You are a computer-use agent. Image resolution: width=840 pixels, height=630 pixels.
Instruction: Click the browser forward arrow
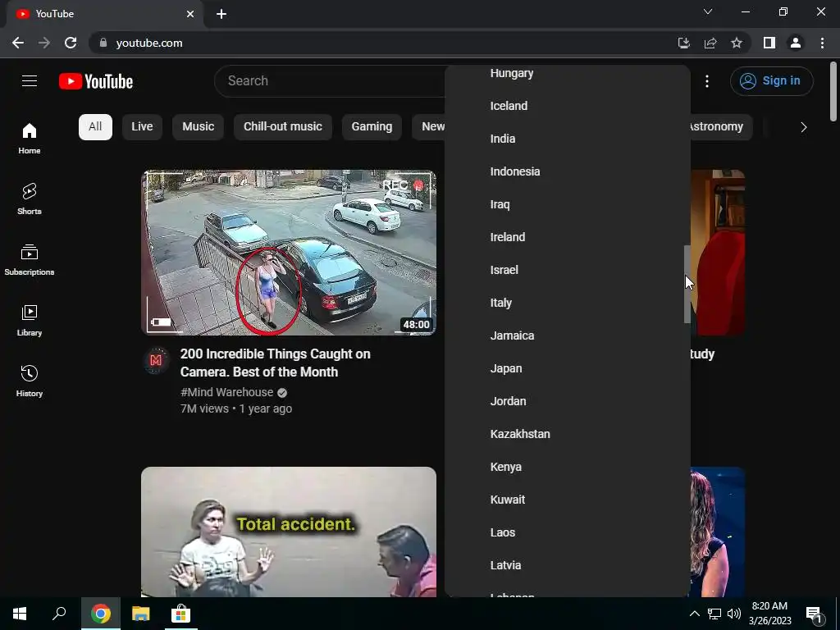tap(44, 43)
